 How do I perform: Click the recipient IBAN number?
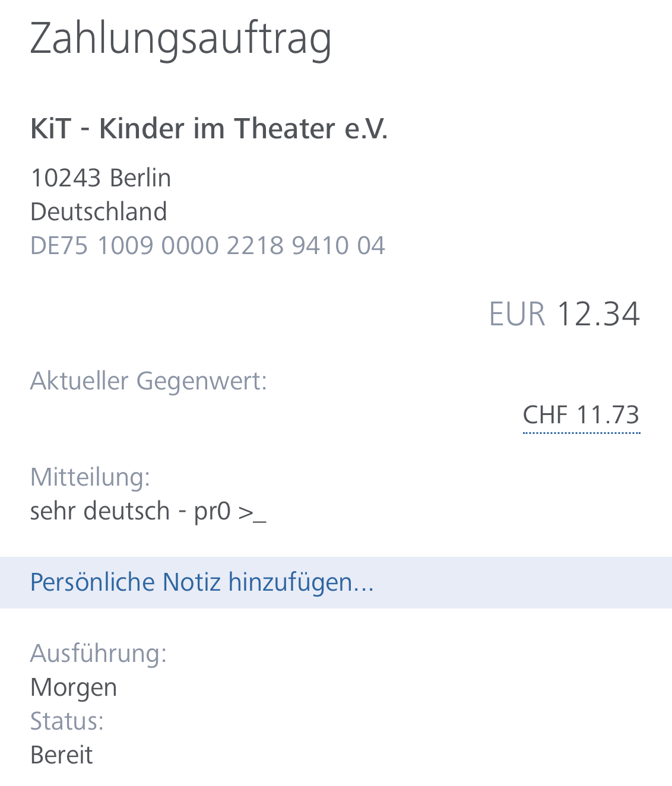(208, 246)
